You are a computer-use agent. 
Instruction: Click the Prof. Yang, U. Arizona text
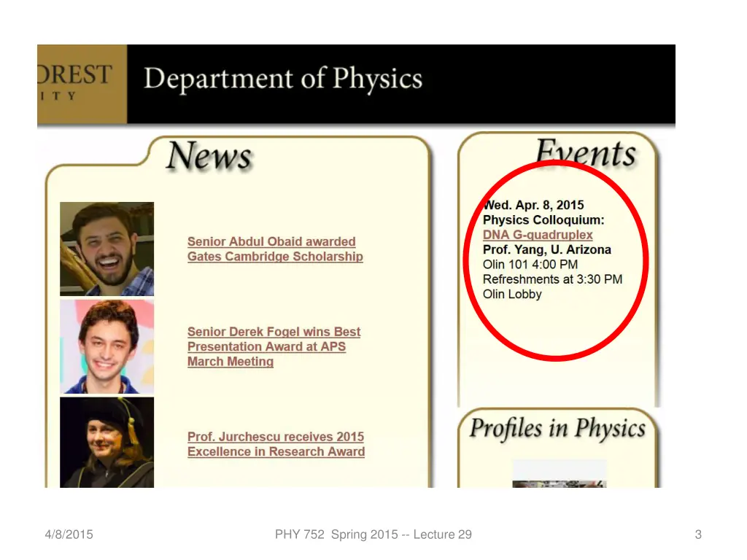[547, 249]
